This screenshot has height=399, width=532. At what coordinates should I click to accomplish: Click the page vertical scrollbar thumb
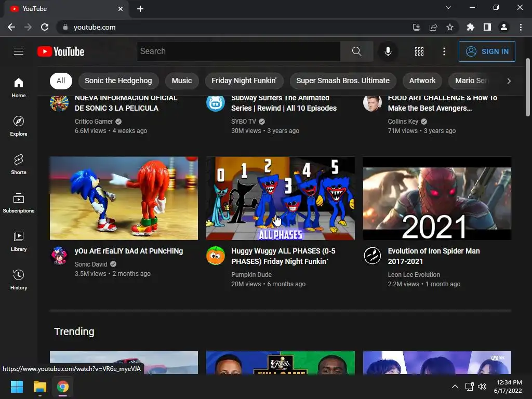tap(528, 87)
